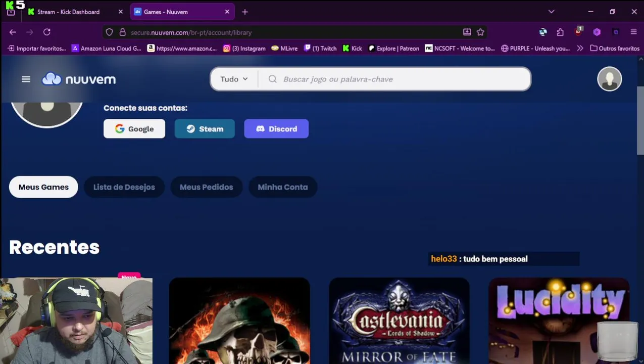The image size is (644, 364).
Task: Select the Meus Games tab
Action: click(43, 187)
